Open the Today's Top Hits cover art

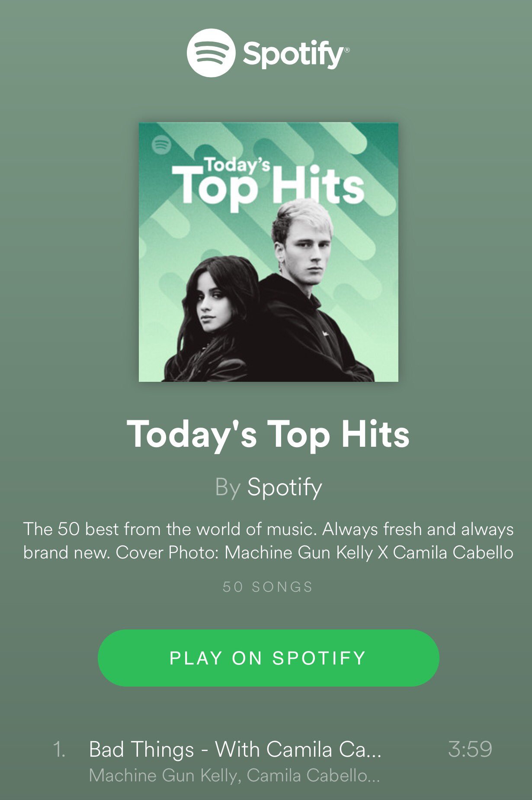click(x=268, y=252)
